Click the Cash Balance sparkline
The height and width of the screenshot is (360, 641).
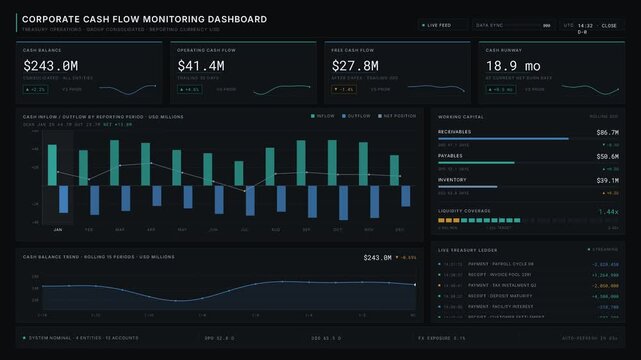tap(128, 89)
